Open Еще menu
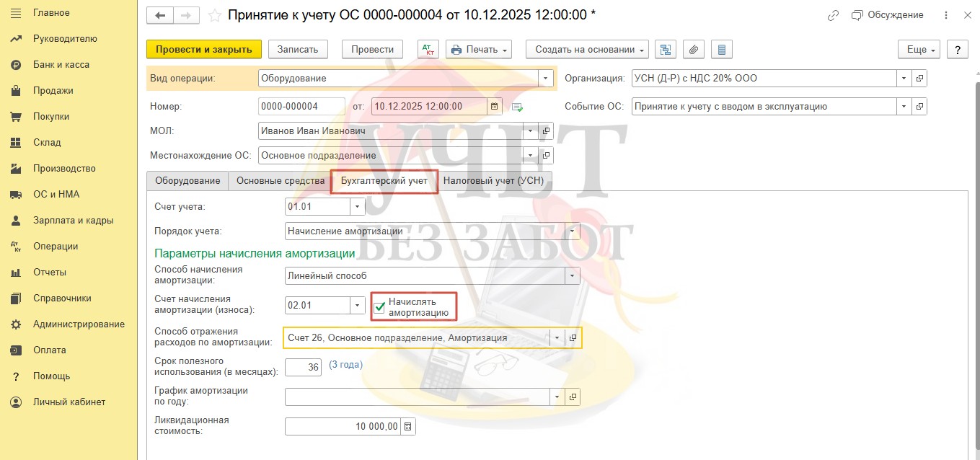 coord(919,49)
